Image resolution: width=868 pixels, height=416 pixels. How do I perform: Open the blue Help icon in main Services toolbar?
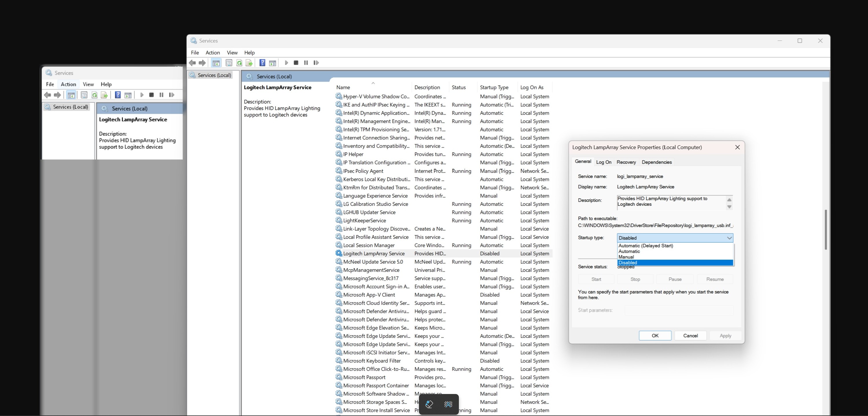coord(262,63)
